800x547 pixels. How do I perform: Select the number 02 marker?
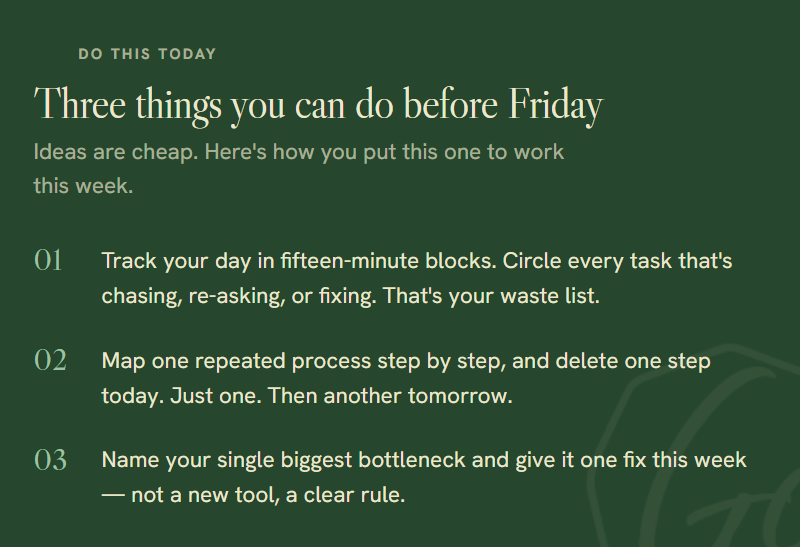coord(50,360)
